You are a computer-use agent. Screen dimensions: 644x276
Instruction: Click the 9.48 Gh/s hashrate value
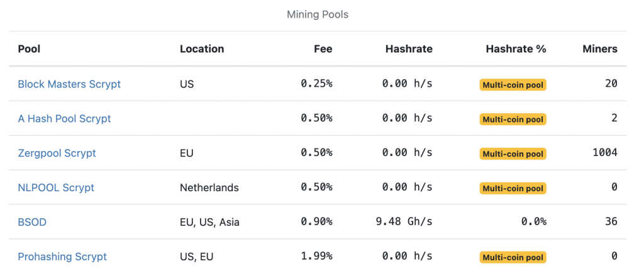click(404, 222)
